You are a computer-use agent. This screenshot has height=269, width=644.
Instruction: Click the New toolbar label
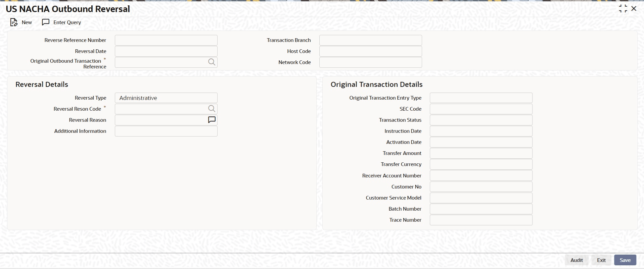click(27, 22)
